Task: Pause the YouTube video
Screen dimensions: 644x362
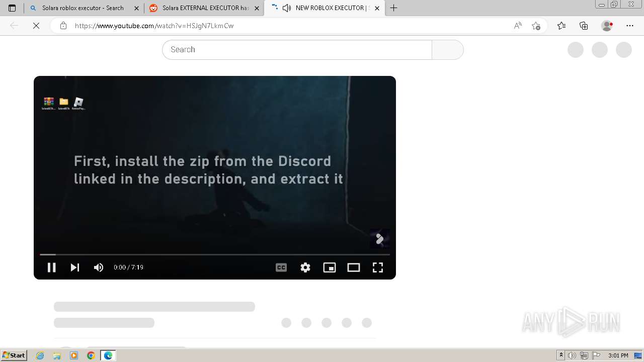Action: [x=51, y=267]
